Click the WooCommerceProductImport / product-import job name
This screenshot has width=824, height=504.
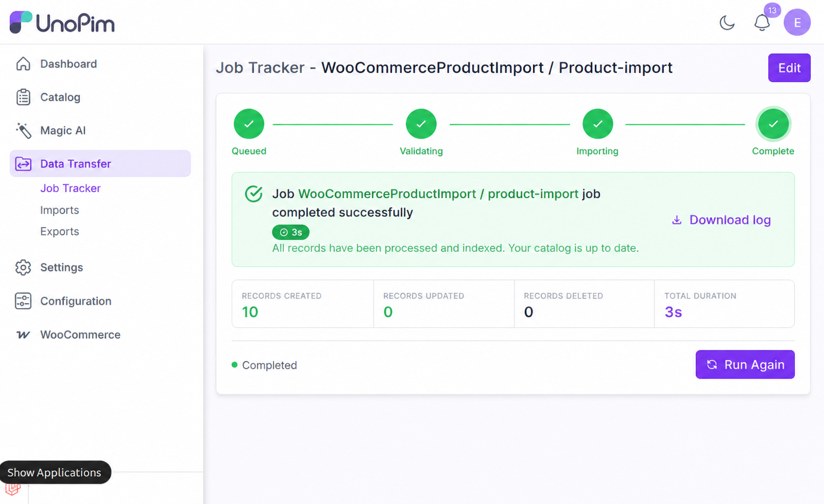[438, 194]
